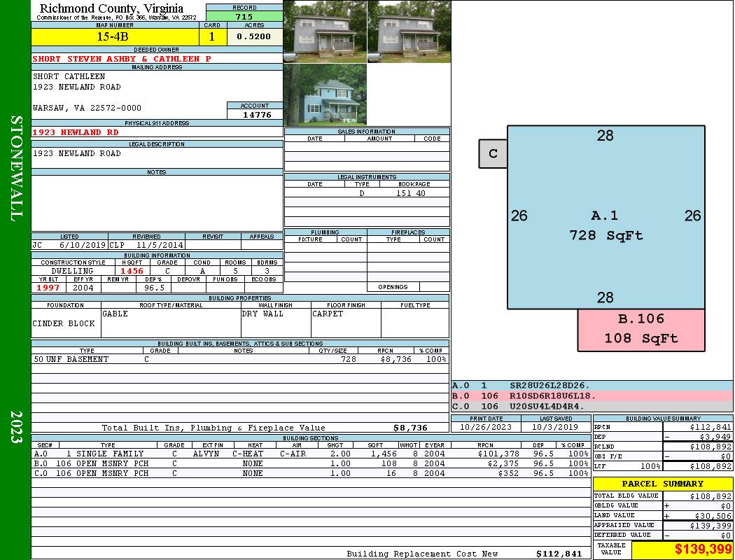Select the C.0 gray sketch legend row

pyautogui.click(x=591, y=405)
